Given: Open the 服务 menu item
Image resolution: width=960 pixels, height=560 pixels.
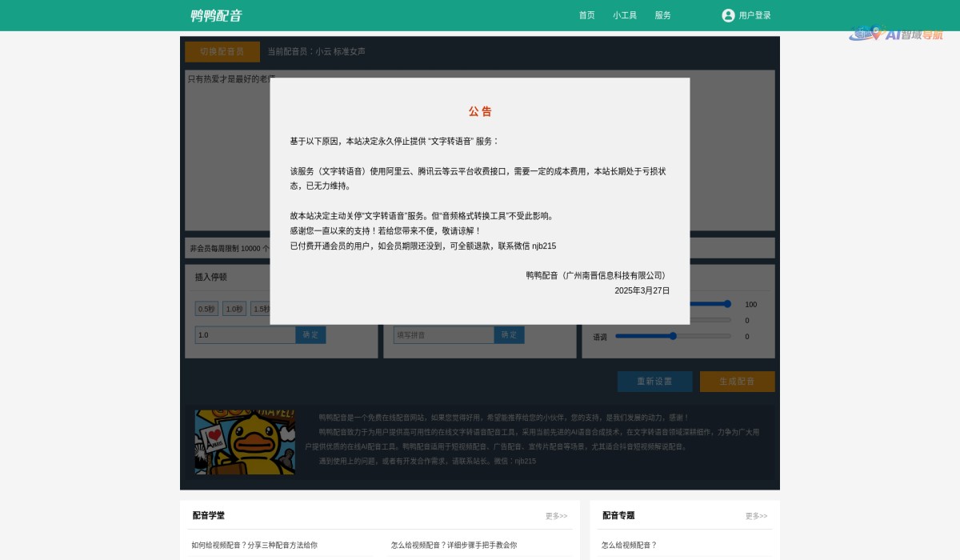Looking at the screenshot, I should 662,14.
